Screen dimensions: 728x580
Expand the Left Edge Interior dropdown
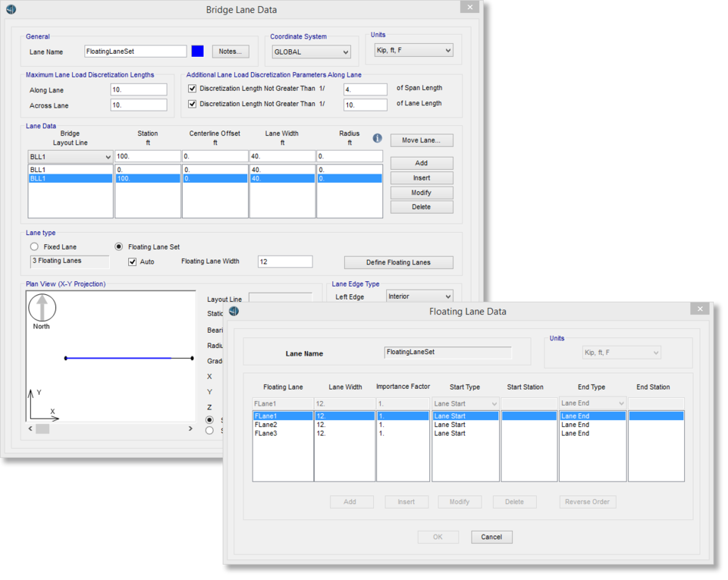point(419,296)
